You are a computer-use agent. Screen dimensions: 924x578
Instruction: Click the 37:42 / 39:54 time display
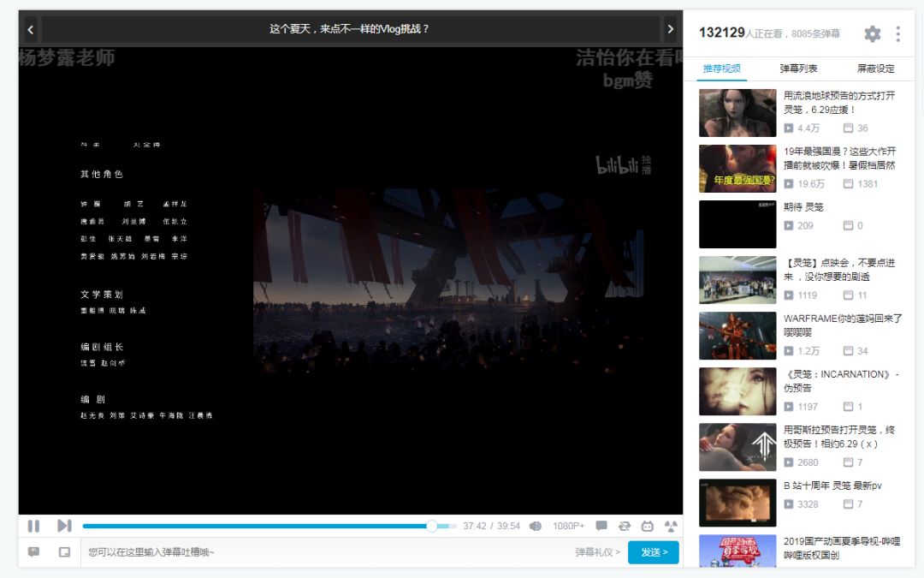[x=491, y=526]
